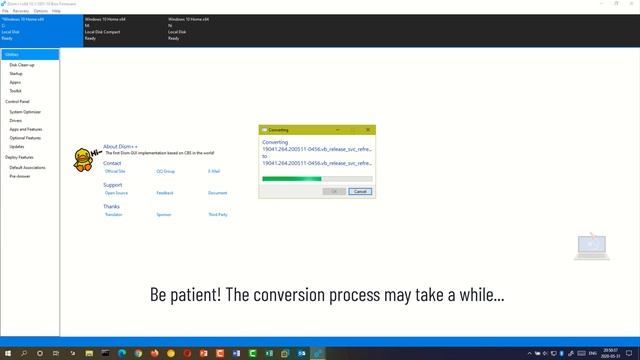The image size is (640, 360).
Task: Switch to the running Dism++ taskbar icon
Action: point(318,353)
